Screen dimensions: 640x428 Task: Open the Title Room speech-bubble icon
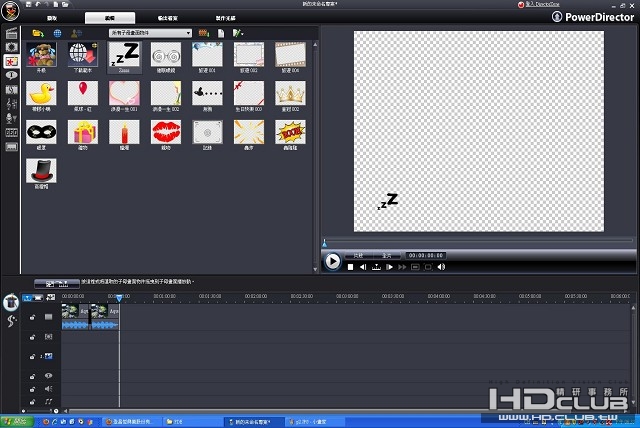tap(11, 75)
